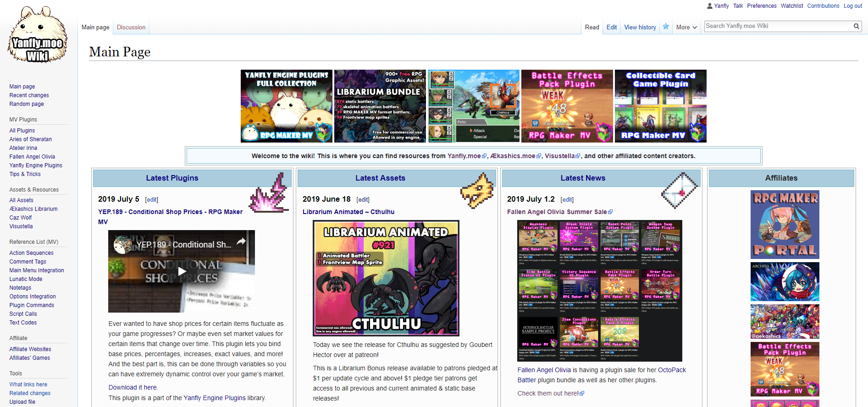Go to Random page
The width and height of the screenshot is (868, 407).
click(x=27, y=104)
